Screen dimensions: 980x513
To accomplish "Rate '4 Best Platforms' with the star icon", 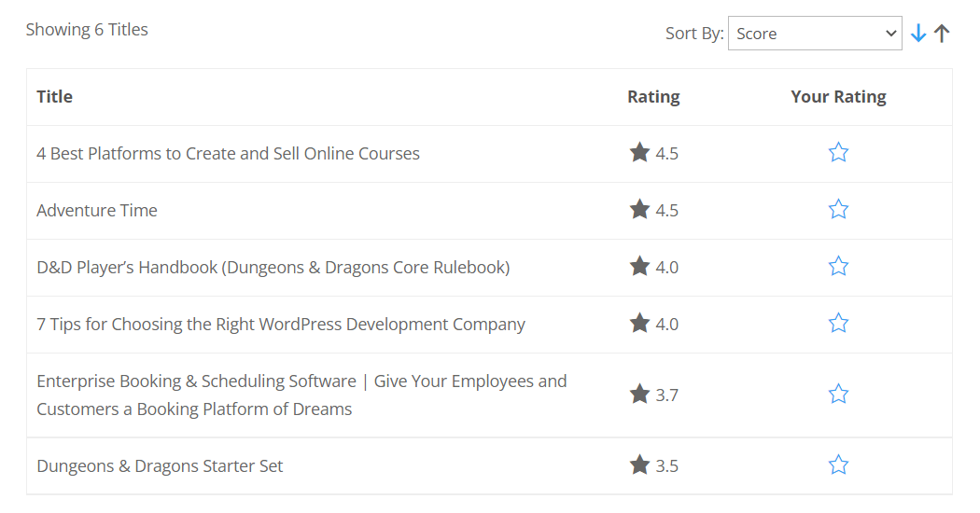I will [838, 153].
